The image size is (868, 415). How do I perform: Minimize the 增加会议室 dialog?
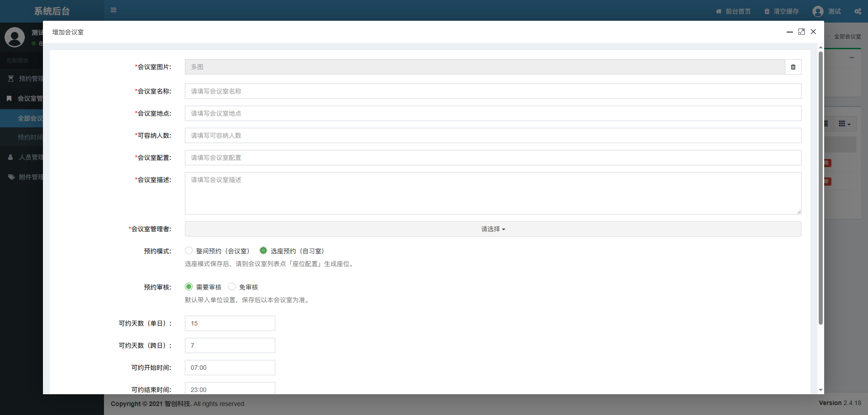click(x=790, y=32)
